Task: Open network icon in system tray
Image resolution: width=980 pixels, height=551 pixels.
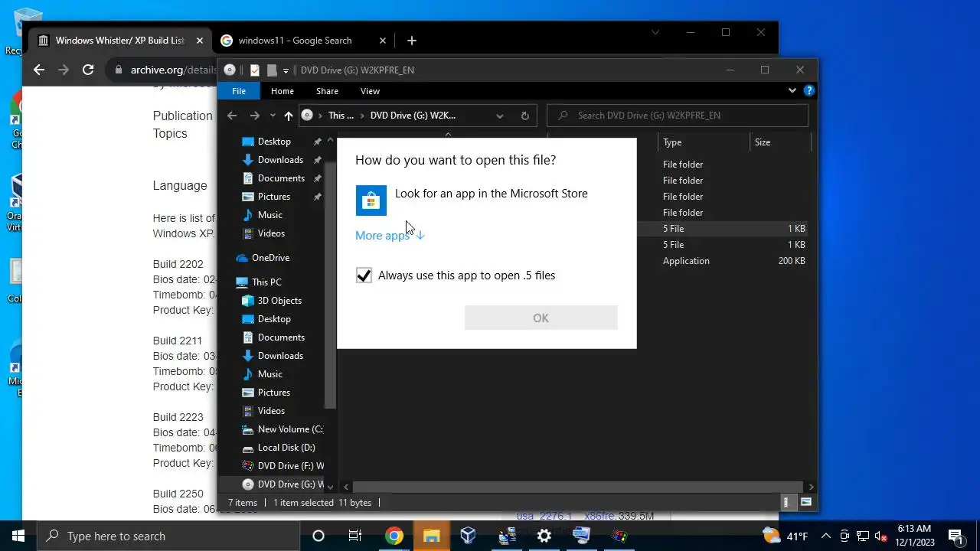Action: point(863,536)
